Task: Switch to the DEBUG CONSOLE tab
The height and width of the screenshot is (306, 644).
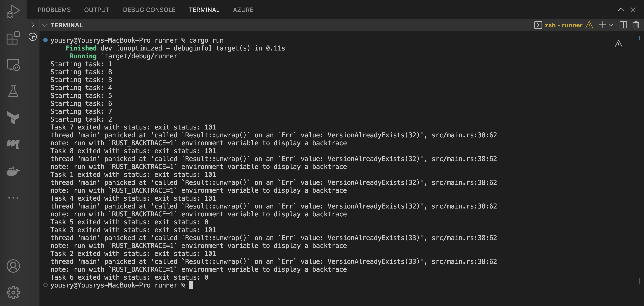Action: pyautogui.click(x=149, y=10)
